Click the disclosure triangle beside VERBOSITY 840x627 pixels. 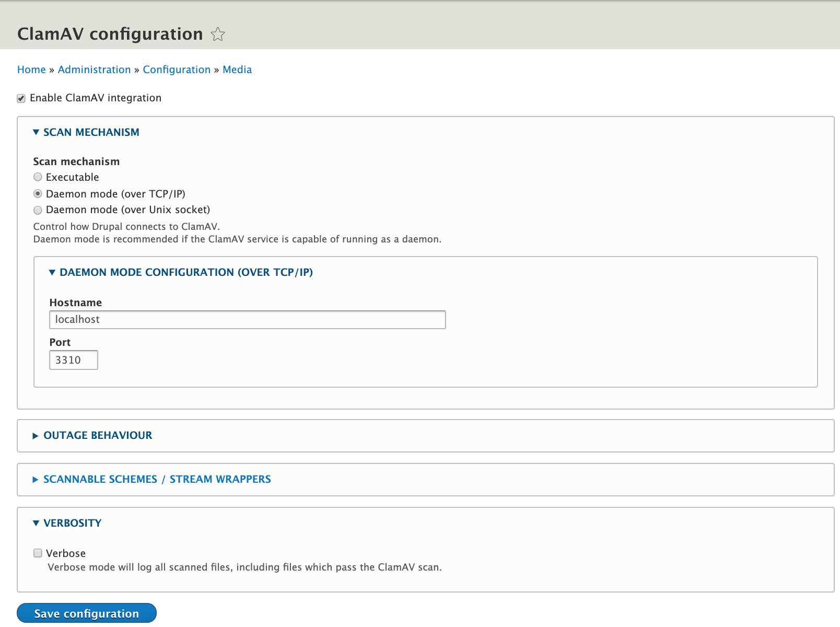tap(36, 522)
